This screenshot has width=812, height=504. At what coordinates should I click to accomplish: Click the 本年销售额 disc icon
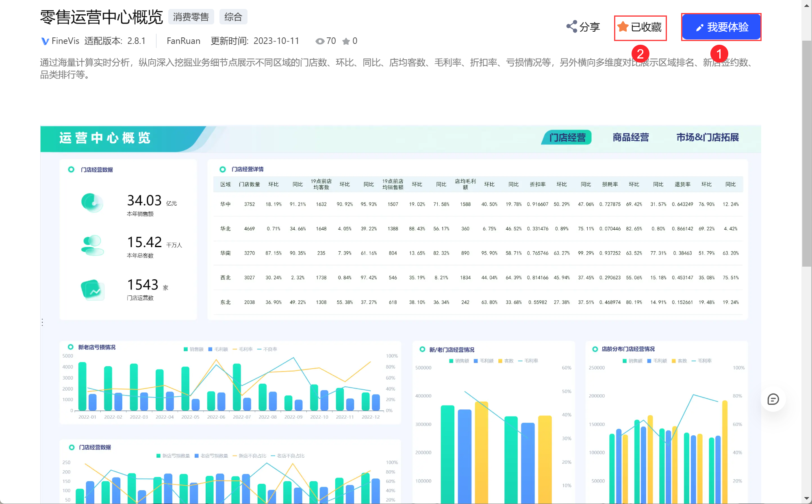(x=92, y=202)
